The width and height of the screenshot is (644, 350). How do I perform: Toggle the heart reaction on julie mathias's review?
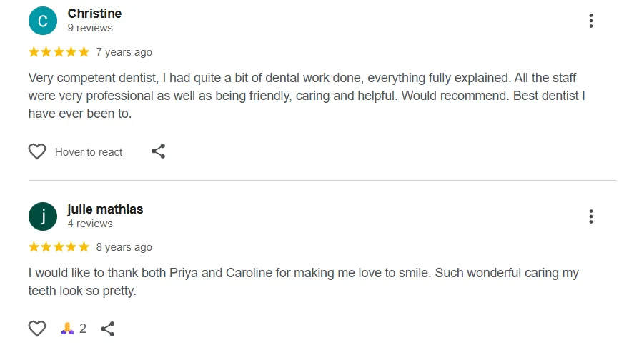(x=37, y=329)
